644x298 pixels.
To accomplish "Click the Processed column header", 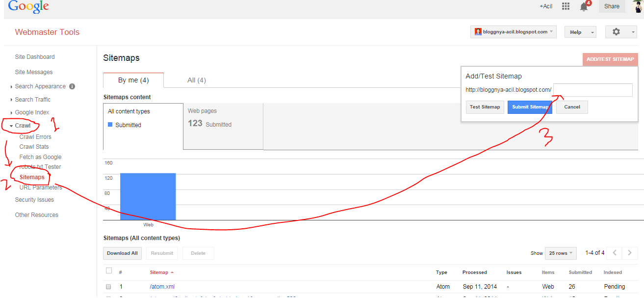I will pos(475,272).
